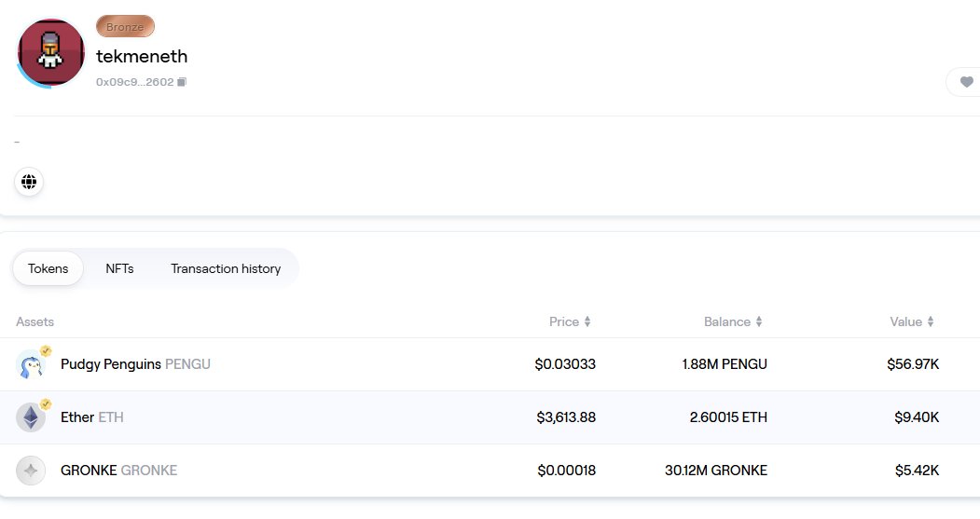Screen dimensions: 980x519
Task: Copy wallet address 0x09c9...2602
Action: (x=181, y=82)
